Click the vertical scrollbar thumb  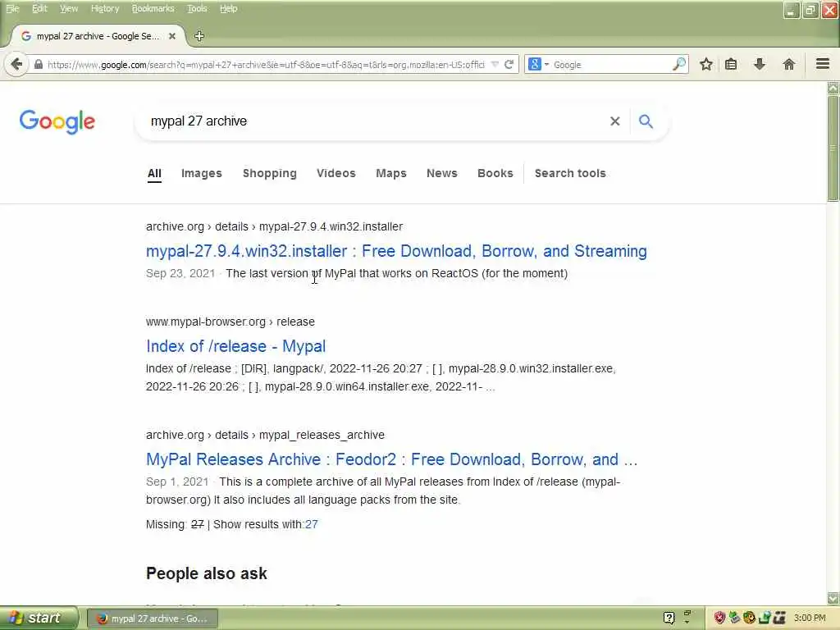click(833, 148)
